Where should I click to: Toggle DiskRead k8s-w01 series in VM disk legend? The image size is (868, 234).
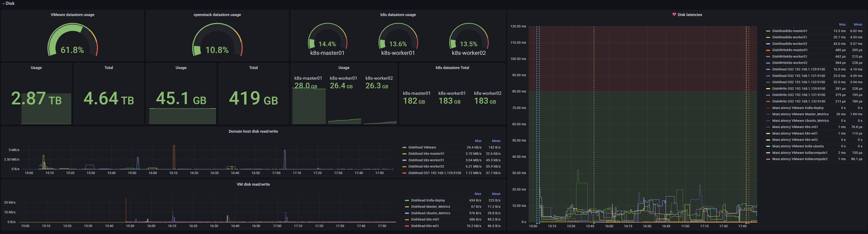pos(425,226)
